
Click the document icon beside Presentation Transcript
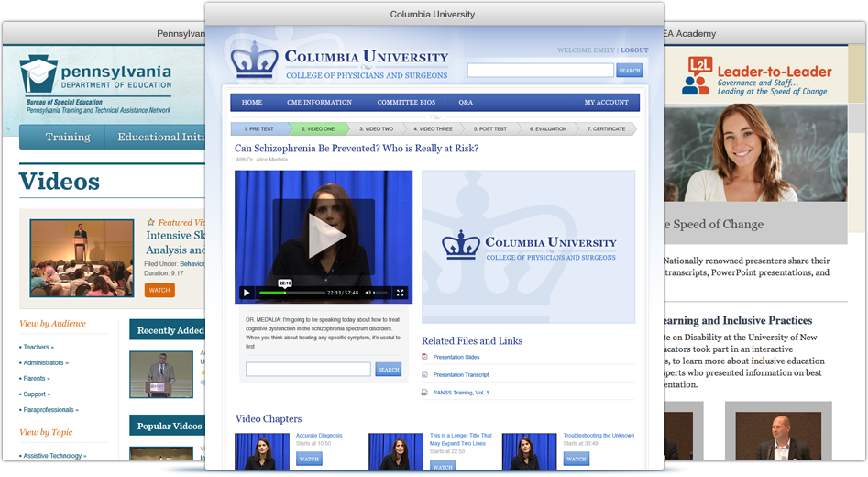424,374
